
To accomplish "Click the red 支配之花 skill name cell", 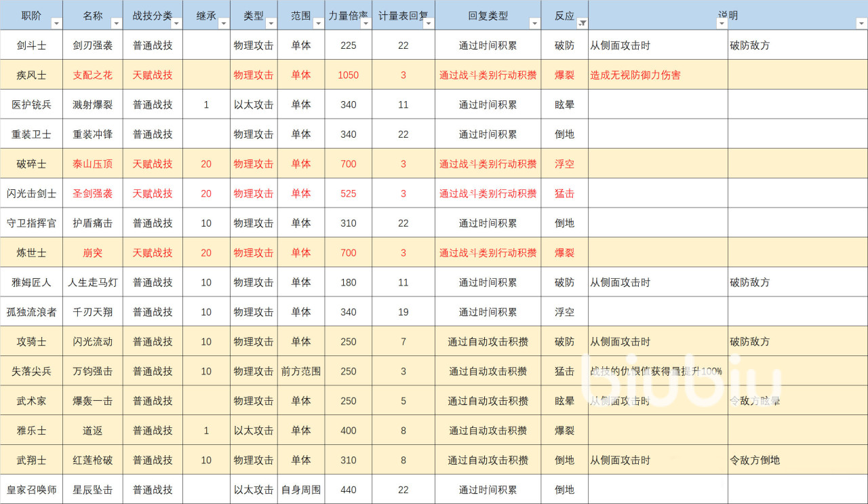I will pos(93,75).
